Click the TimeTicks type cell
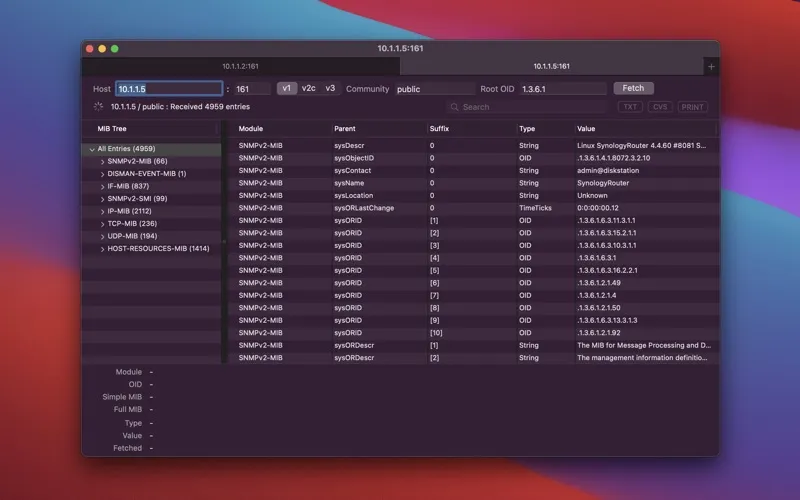Image resolution: width=800 pixels, height=500 pixels. click(x=535, y=208)
